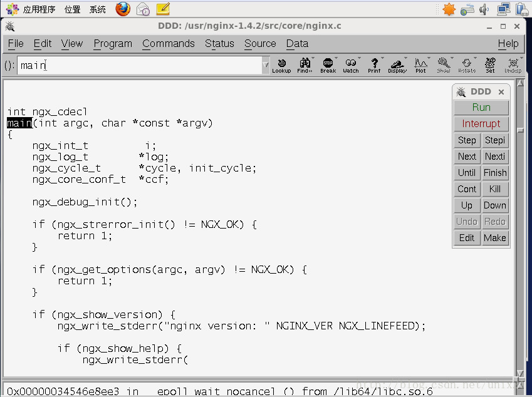Open the Commands menu

point(169,44)
